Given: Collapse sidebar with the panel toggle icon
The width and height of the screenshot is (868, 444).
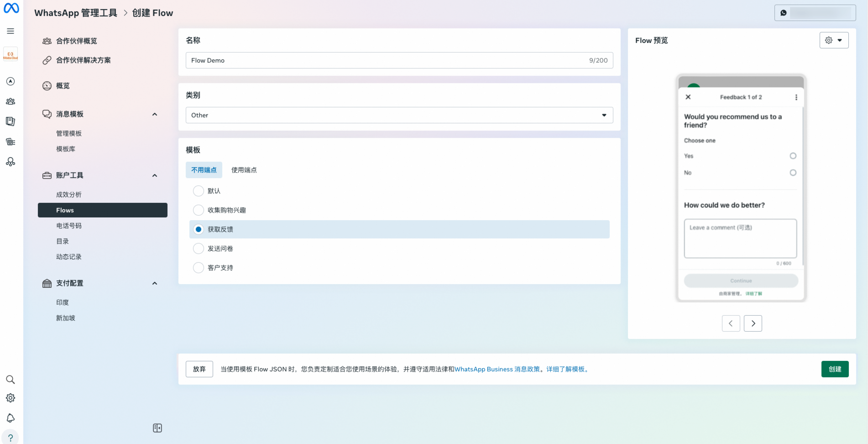Looking at the screenshot, I should [157, 428].
